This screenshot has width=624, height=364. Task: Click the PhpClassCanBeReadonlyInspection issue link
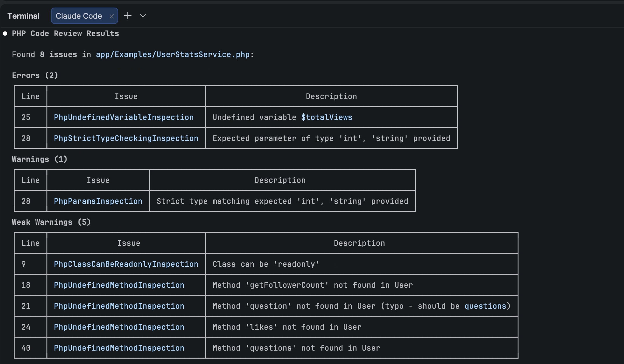tap(126, 264)
